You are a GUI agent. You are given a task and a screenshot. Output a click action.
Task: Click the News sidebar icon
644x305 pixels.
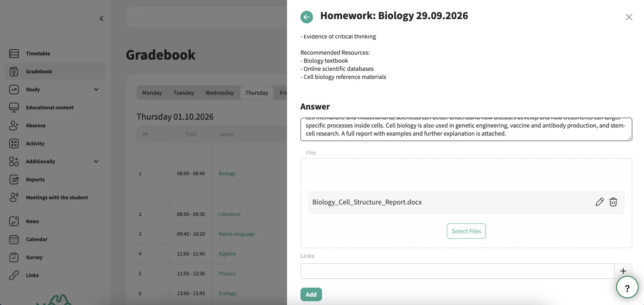tap(14, 221)
